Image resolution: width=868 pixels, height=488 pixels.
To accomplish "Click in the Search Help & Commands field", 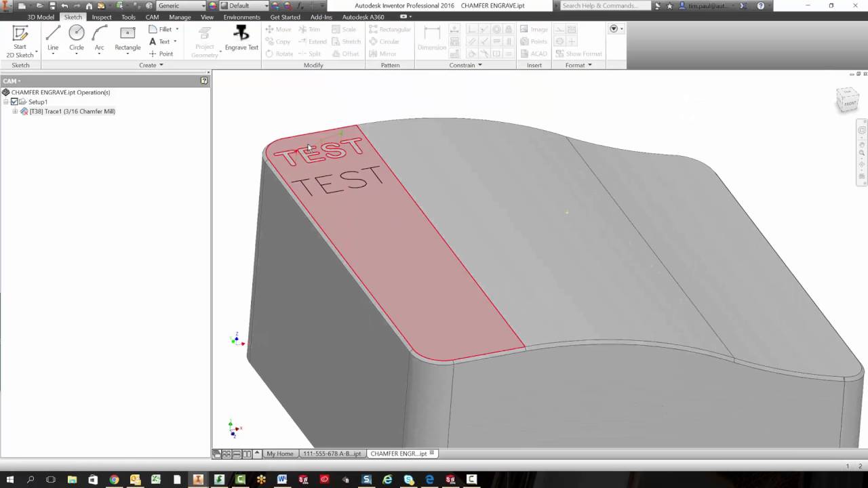I will [x=606, y=5].
